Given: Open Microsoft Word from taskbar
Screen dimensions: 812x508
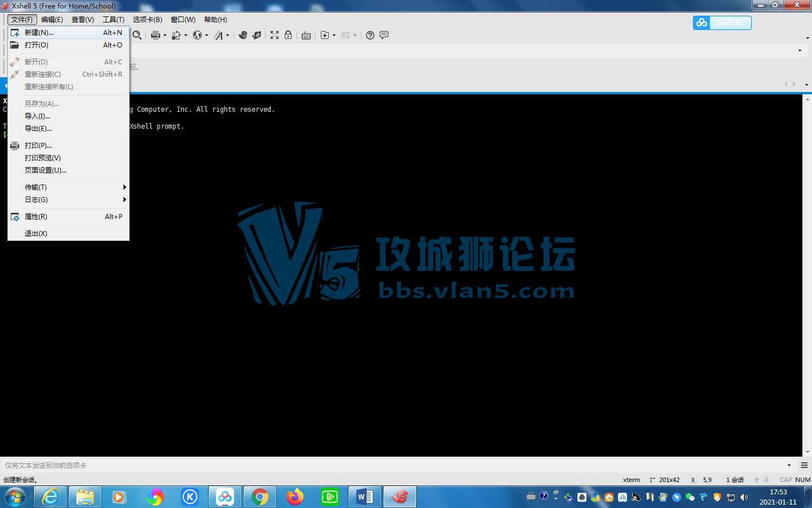Looking at the screenshot, I should coord(365,497).
